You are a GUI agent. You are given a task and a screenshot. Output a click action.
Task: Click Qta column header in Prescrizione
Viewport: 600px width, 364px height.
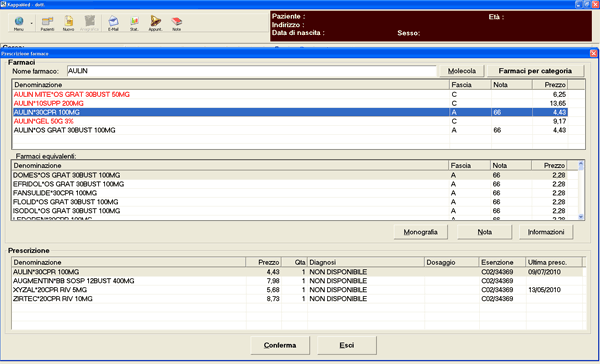pos(294,262)
